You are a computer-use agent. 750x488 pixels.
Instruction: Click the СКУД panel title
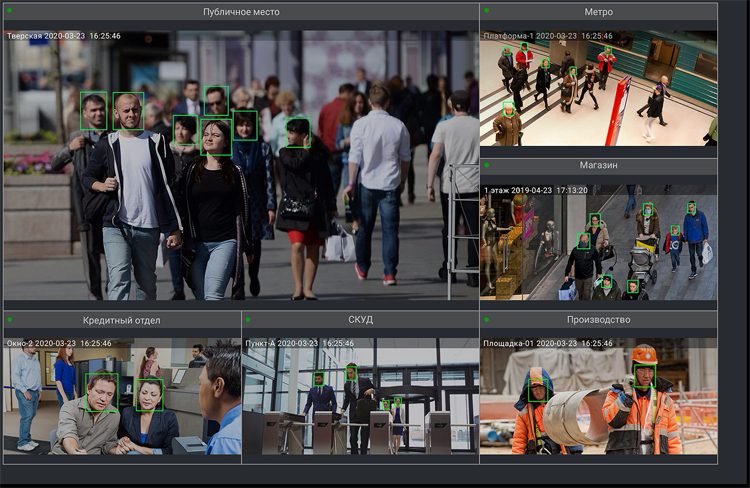(360, 320)
